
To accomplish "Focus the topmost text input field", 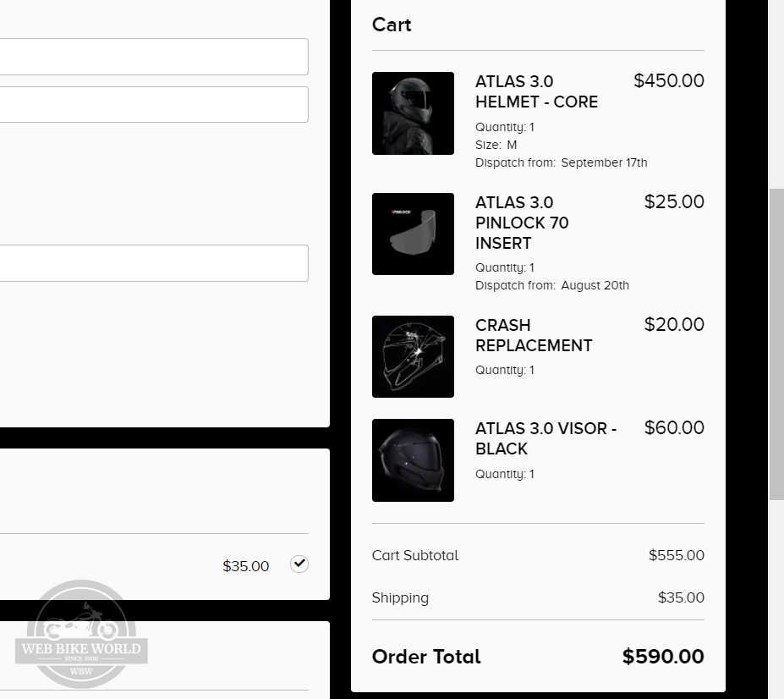I will [x=152, y=57].
